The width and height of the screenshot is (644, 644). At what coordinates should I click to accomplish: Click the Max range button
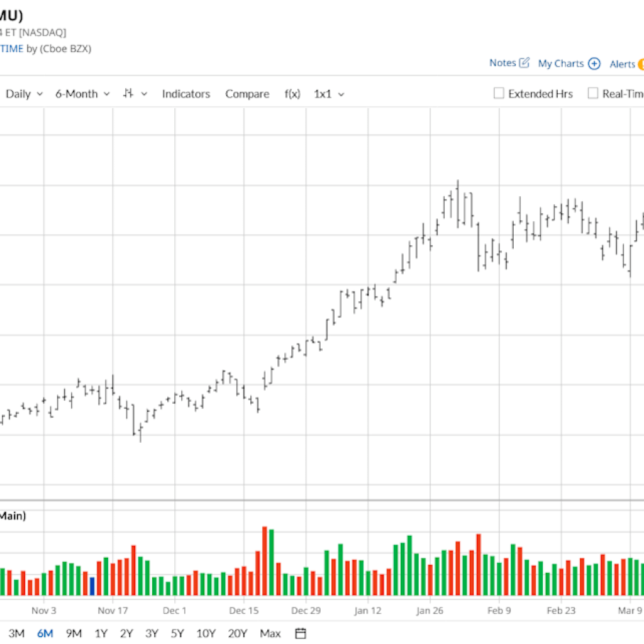pos(270,633)
